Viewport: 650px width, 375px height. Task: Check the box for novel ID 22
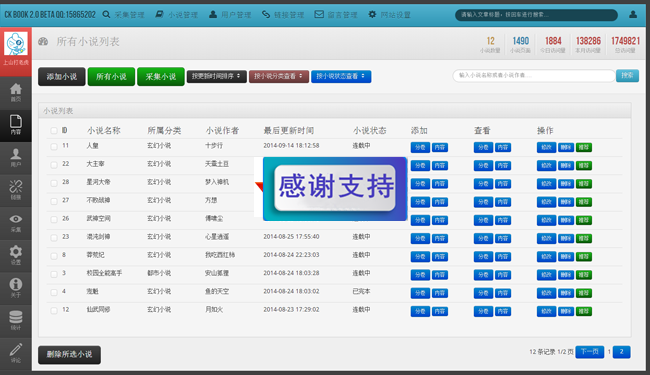pyautogui.click(x=54, y=165)
